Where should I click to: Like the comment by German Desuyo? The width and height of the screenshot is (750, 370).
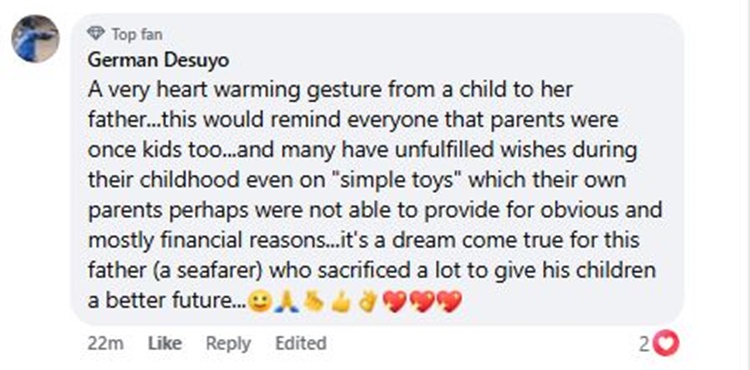(x=165, y=344)
